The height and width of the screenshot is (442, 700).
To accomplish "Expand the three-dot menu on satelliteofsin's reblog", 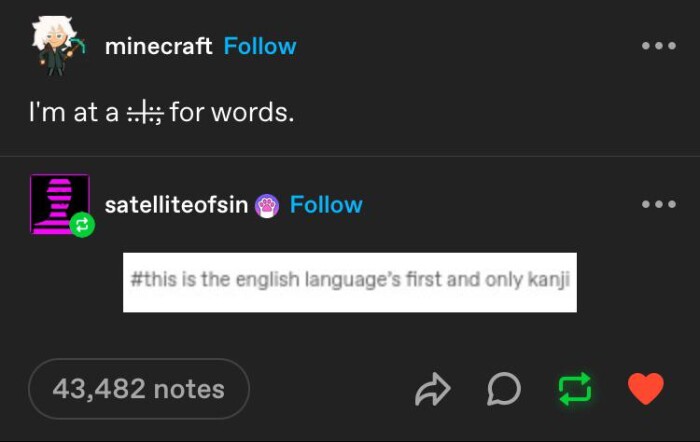I will [659, 205].
